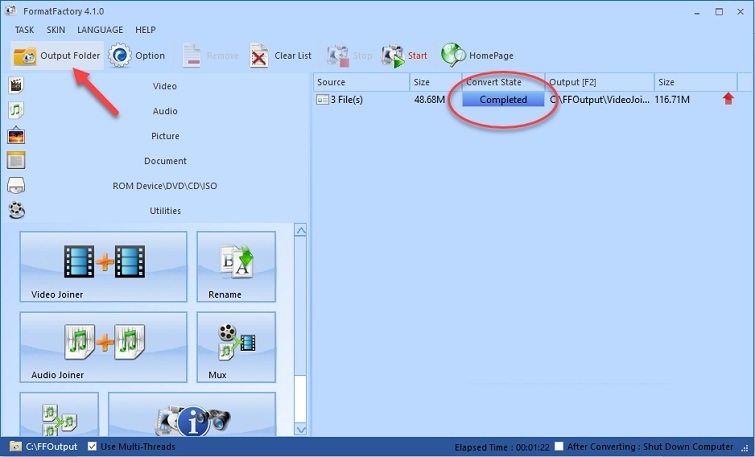
Task: Click the red arrow in the task row
Action: [728, 99]
